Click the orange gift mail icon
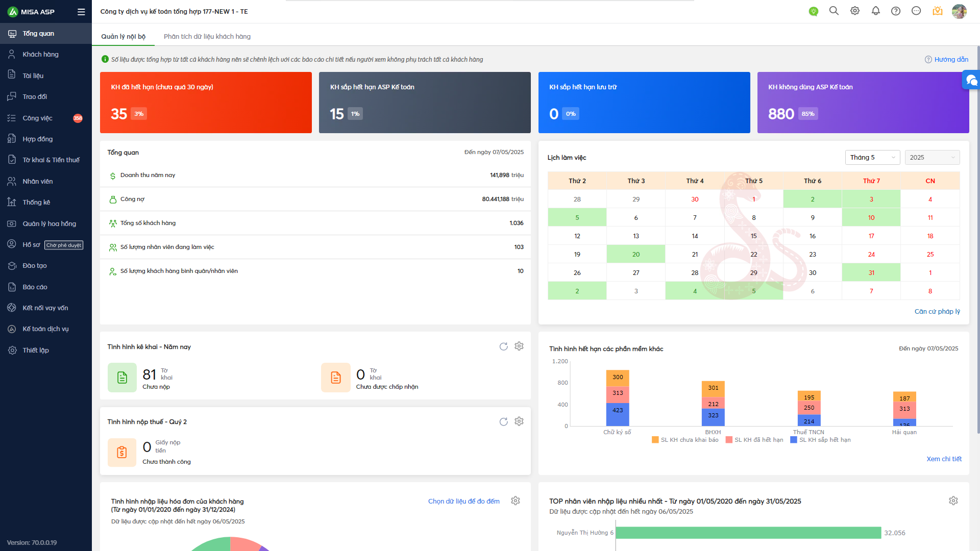Viewport: 980px width, 551px height. [x=938, y=11]
